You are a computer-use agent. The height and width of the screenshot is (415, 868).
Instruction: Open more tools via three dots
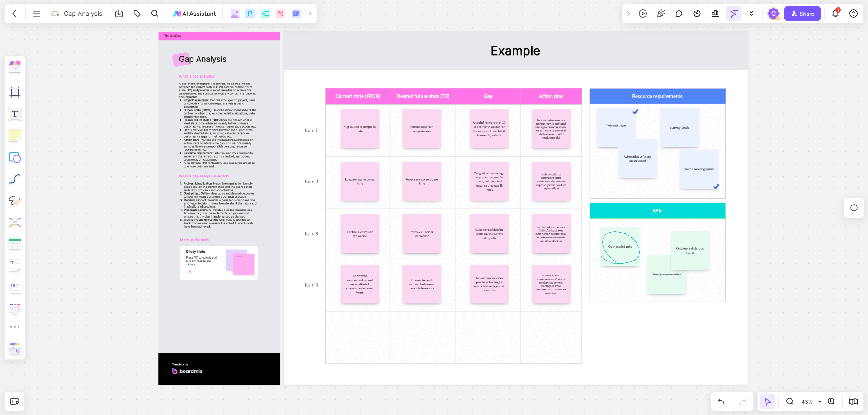15,327
